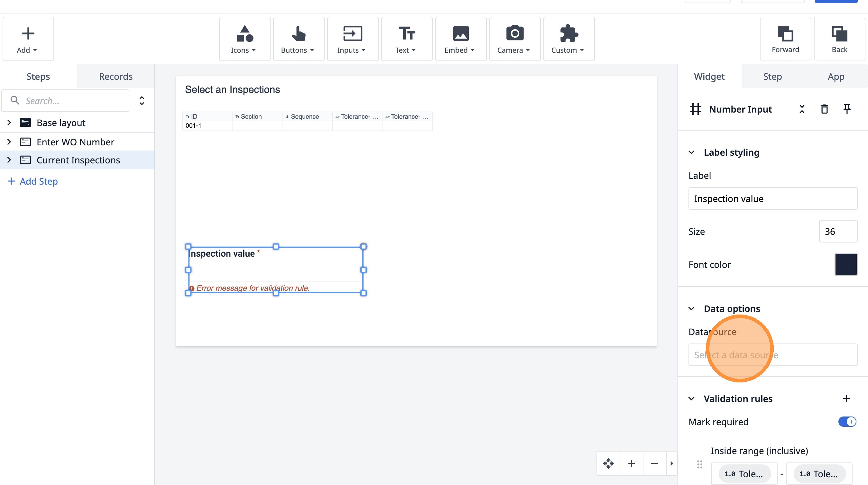Click Bring Forward icon
The image size is (868, 485).
[x=785, y=39]
